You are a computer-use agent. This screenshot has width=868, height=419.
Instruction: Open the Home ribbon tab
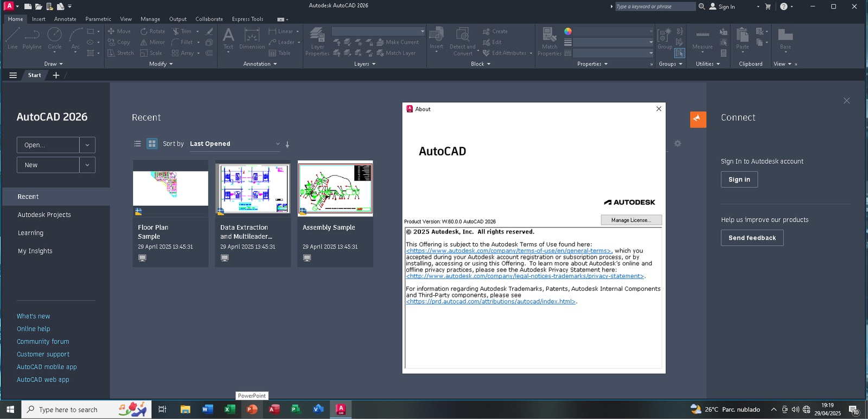pos(16,19)
